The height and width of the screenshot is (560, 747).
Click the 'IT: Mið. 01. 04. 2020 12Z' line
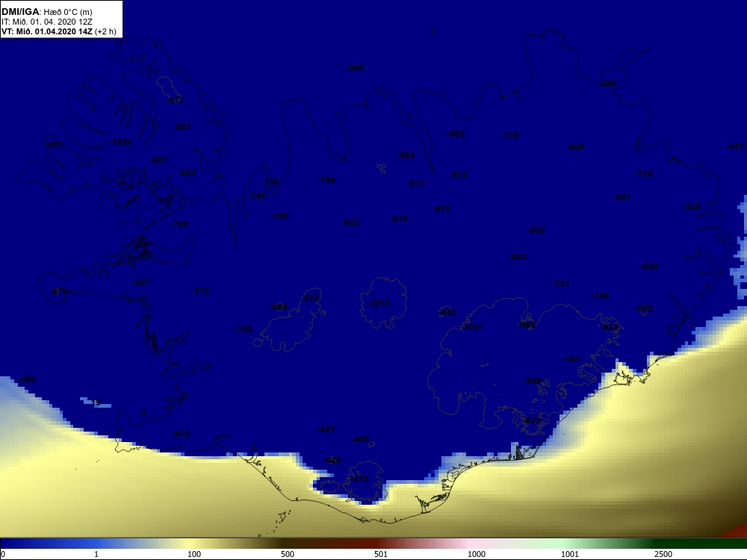click(x=46, y=22)
